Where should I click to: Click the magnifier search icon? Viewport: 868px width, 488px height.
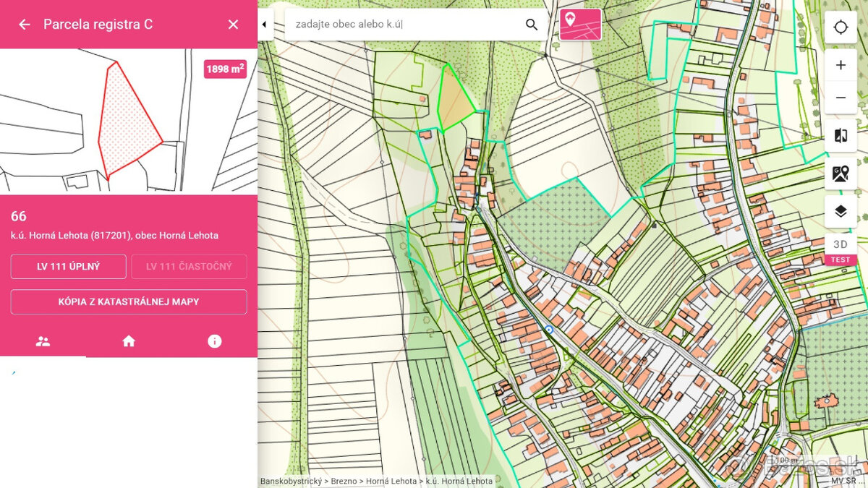tap(532, 25)
